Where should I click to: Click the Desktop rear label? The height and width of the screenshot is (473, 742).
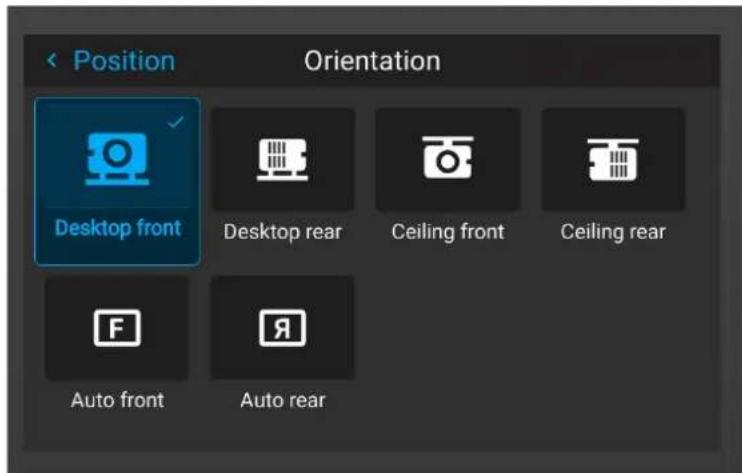click(283, 232)
